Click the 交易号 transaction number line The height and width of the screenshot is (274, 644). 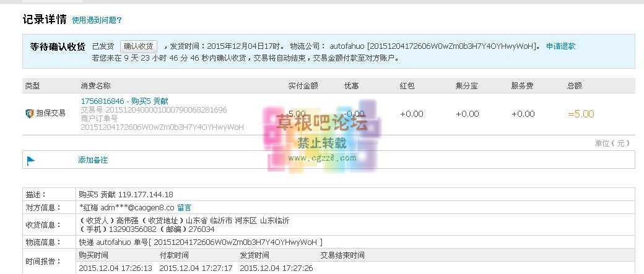[154, 110]
